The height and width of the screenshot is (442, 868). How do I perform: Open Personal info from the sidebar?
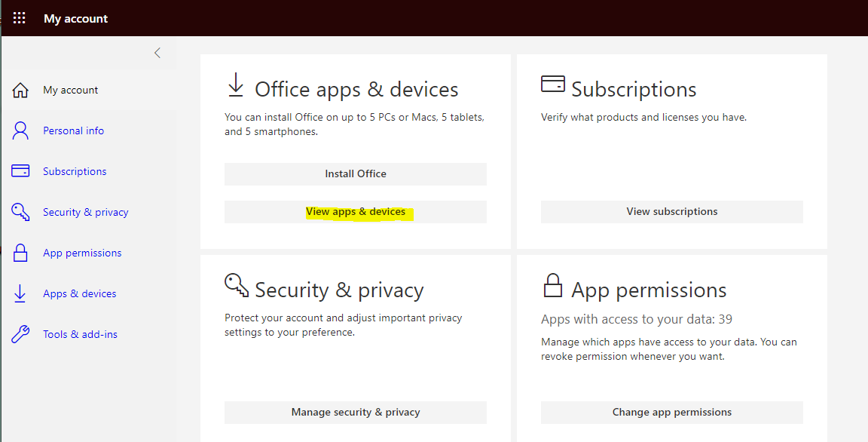coord(74,130)
